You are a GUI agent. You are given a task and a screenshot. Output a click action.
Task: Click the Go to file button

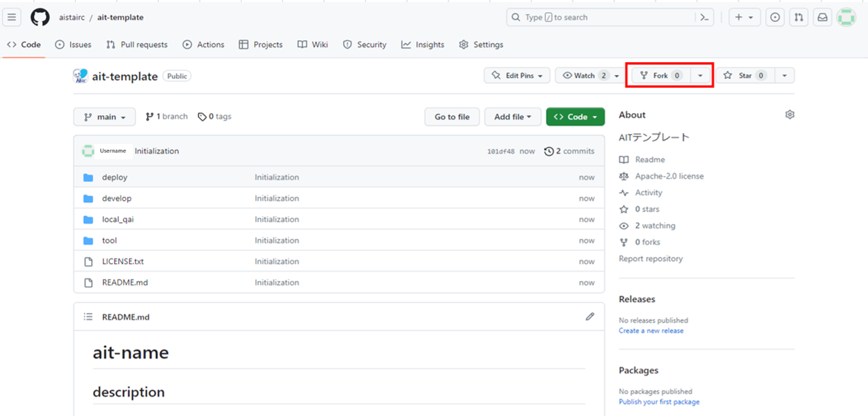point(451,117)
